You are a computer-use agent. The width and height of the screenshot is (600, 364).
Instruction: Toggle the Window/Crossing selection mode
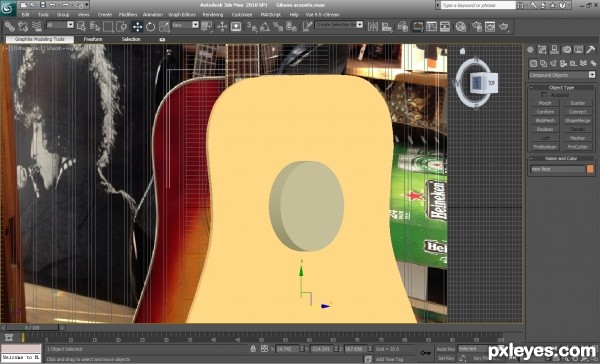coord(122,26)
